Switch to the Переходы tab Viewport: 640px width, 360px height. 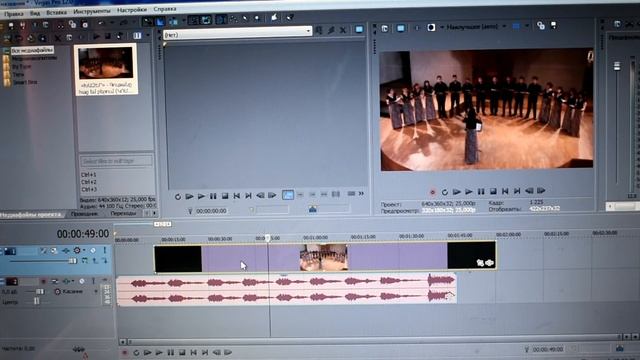pyautogui.click(x=123, y=213)
